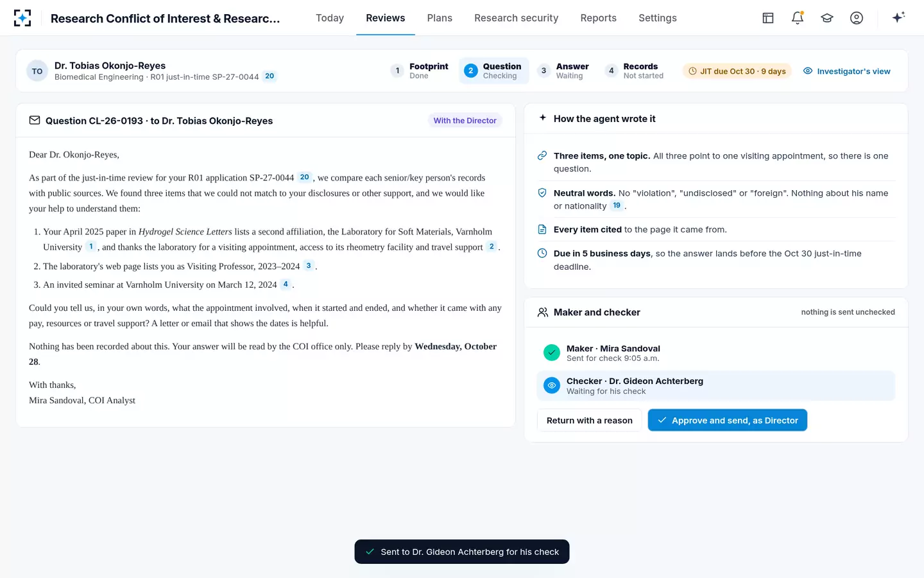
Task: Click the link icon beside 'Three items, one topic'
Action: (542, 156)
